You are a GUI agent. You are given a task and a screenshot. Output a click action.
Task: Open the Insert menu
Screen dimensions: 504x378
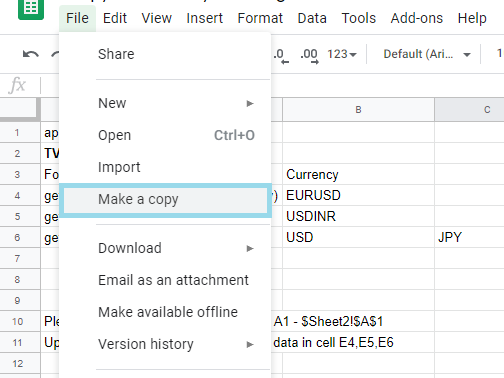click(x=205, y=18)
